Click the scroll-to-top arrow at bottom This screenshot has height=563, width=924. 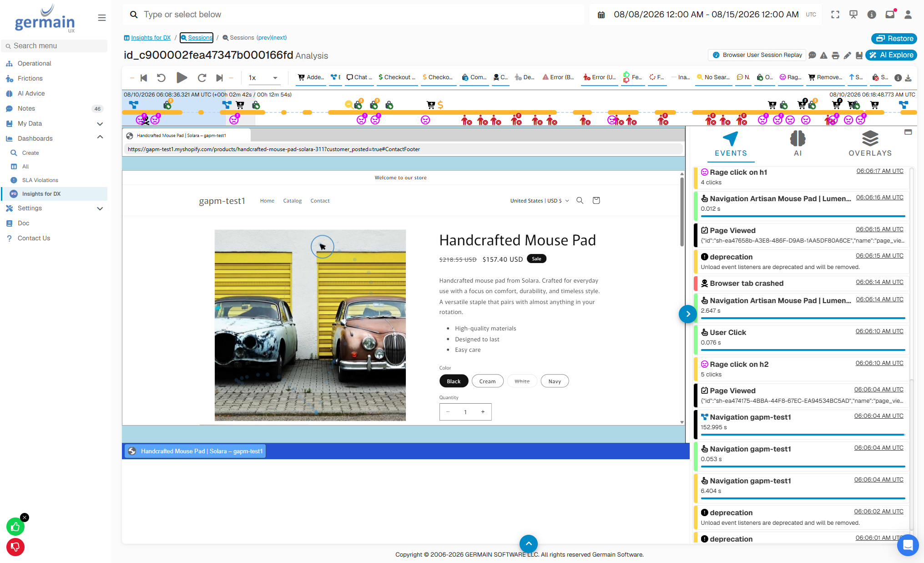tap(529, 543)
